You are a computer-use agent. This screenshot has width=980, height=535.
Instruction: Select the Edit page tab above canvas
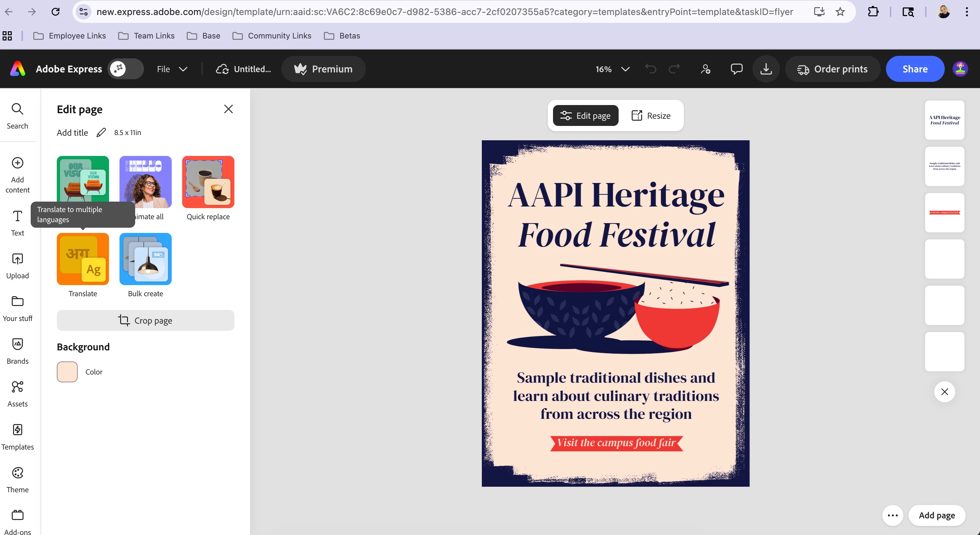tap(586, 115)
